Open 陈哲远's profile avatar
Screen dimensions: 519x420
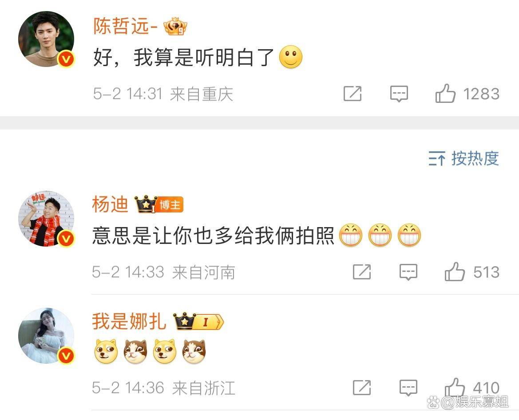point(46,39)
